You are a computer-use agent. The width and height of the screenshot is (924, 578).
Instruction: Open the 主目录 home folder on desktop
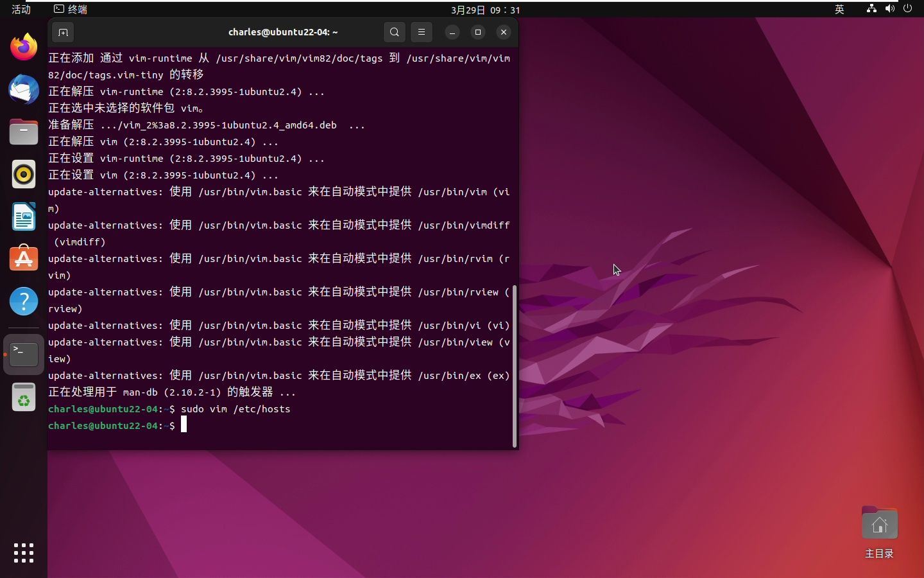pyautogui.click(x=879, y=532)
